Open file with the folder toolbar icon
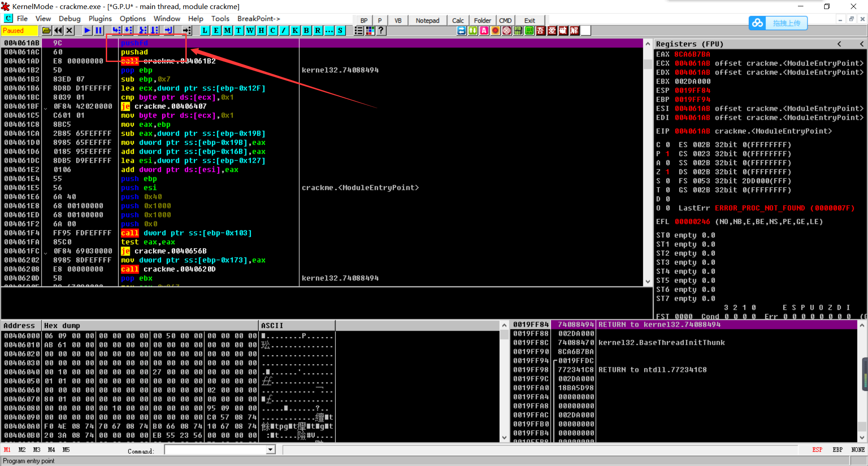The width and height of the screenshot is (868, 466). pos(46,30)
